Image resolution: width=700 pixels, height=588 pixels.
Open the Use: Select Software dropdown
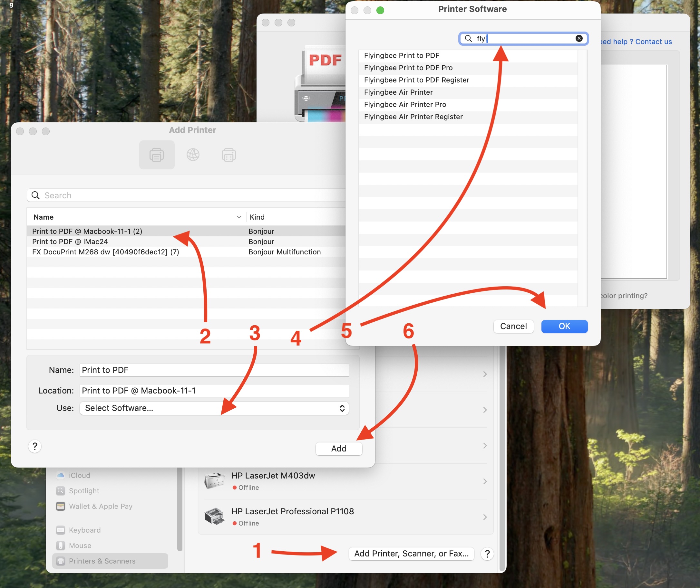point(214,408)
